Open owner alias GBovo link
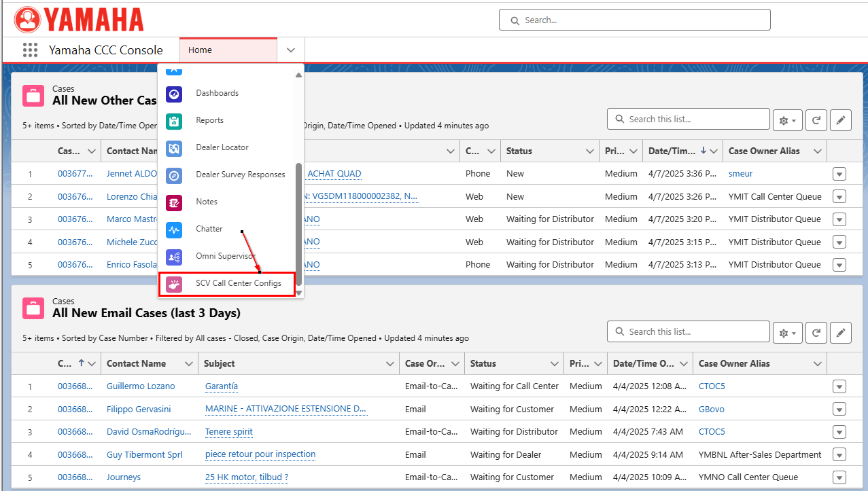The width and height of the screenshot is (868, 491). point(712,409)
